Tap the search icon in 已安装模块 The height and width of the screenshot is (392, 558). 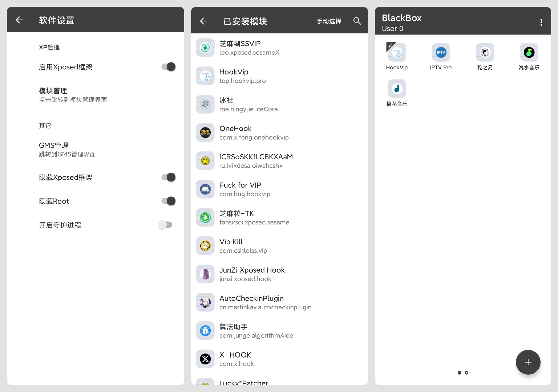(x=357, y=21)
